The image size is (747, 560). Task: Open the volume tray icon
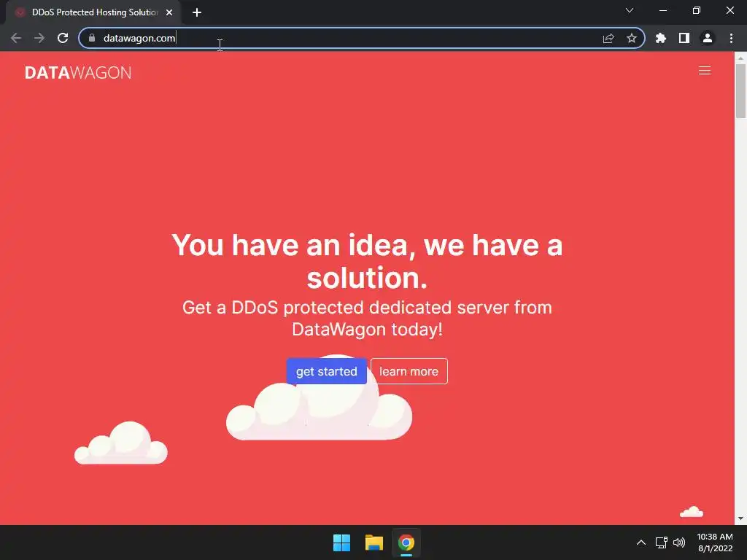tap(679, 542)
